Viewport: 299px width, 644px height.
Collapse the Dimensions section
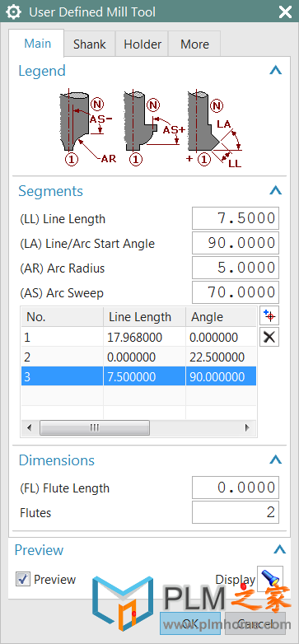(x=276, y=460)
